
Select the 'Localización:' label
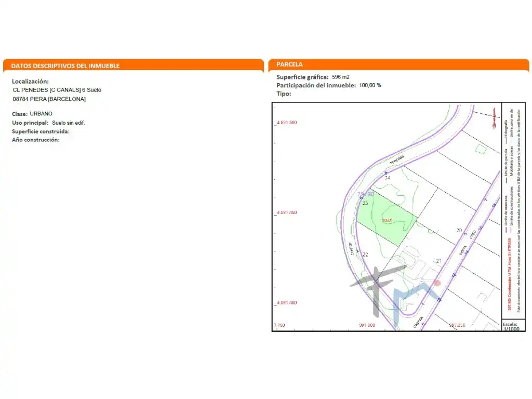tap(30, 82)
